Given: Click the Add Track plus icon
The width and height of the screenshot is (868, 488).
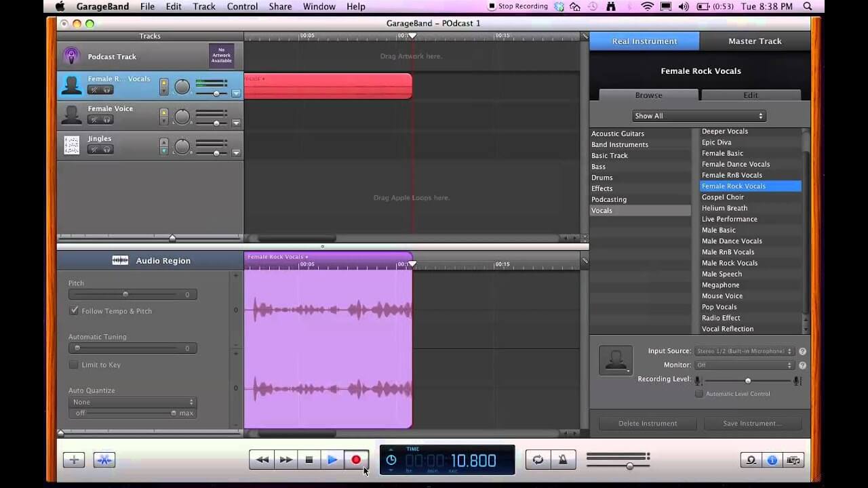Looking at the screenshot, I should click(x=73, y=460).
